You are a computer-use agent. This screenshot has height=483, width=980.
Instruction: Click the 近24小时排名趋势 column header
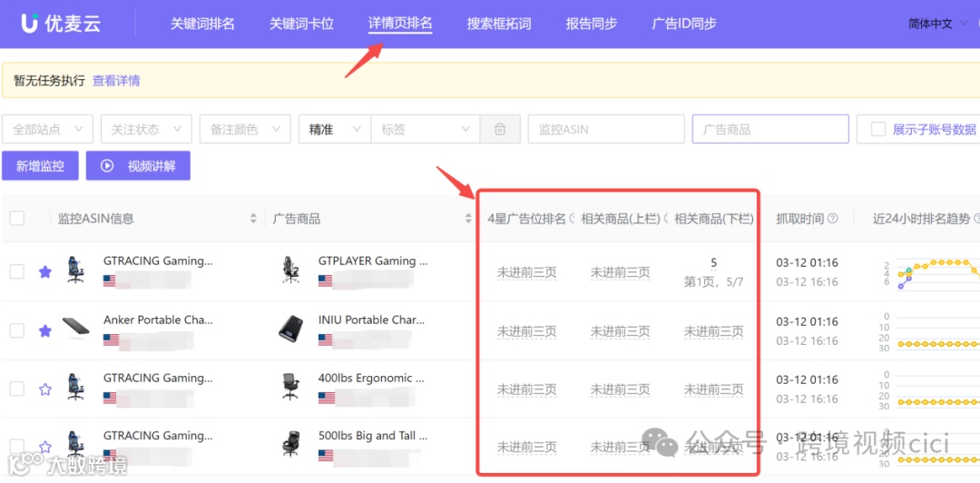click(x=921, y=219)
